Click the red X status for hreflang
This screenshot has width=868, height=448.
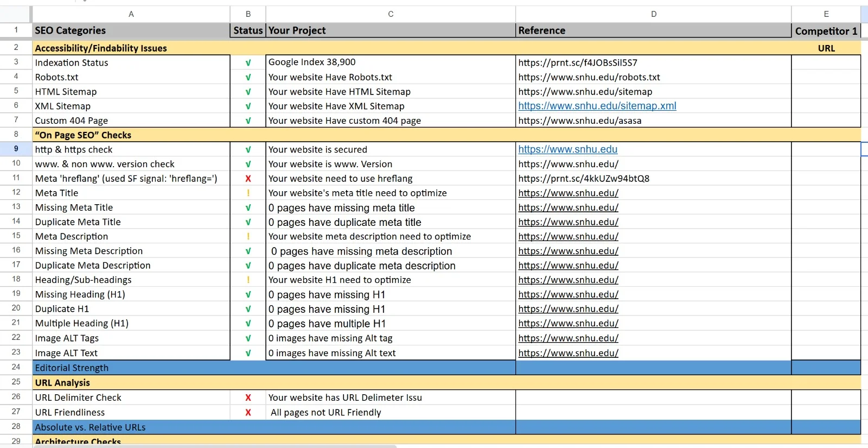tap(248, 179)
